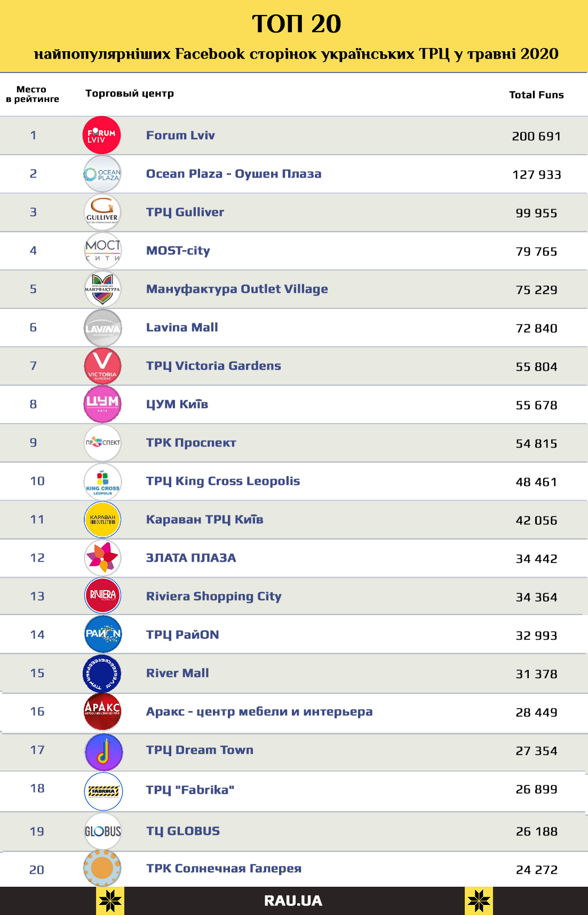Click the Victoria Gardens red logo

[102, 366]
